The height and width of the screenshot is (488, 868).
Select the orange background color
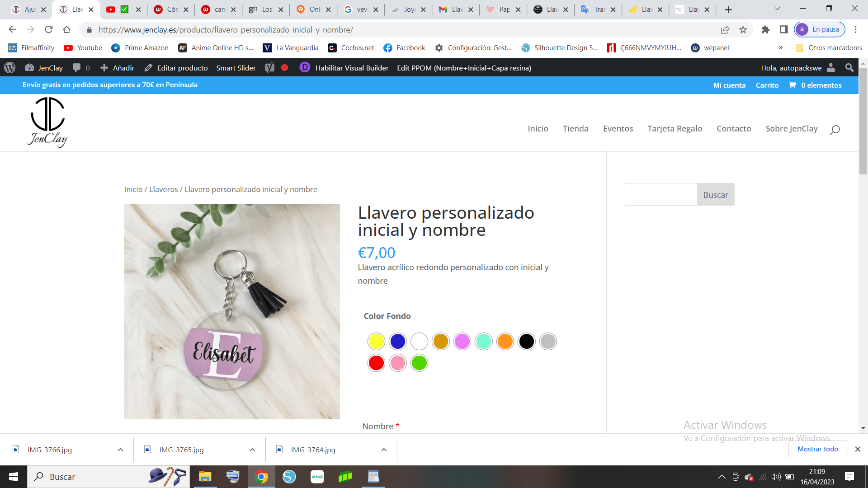[505, 342]
